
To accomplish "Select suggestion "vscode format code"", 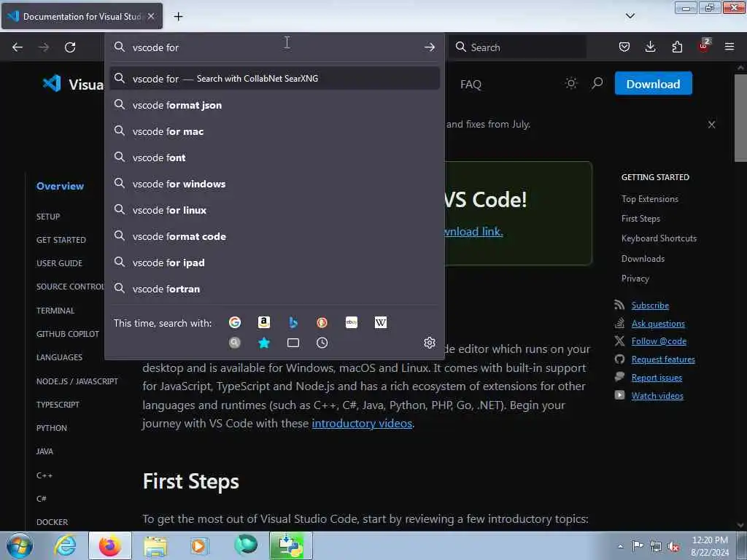I will pyautogui.click(x=275, y=236).
